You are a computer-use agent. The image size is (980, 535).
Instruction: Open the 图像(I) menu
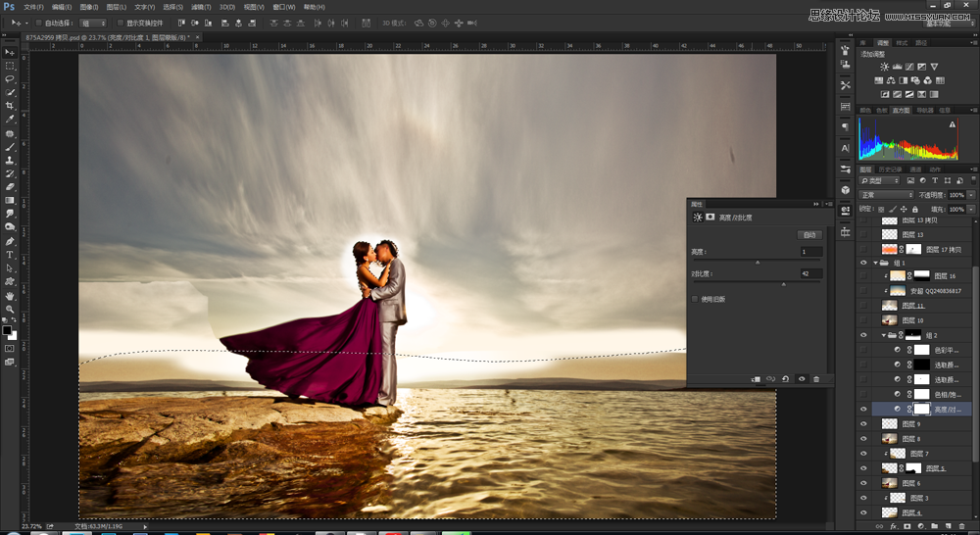click(x=89, y=7)
